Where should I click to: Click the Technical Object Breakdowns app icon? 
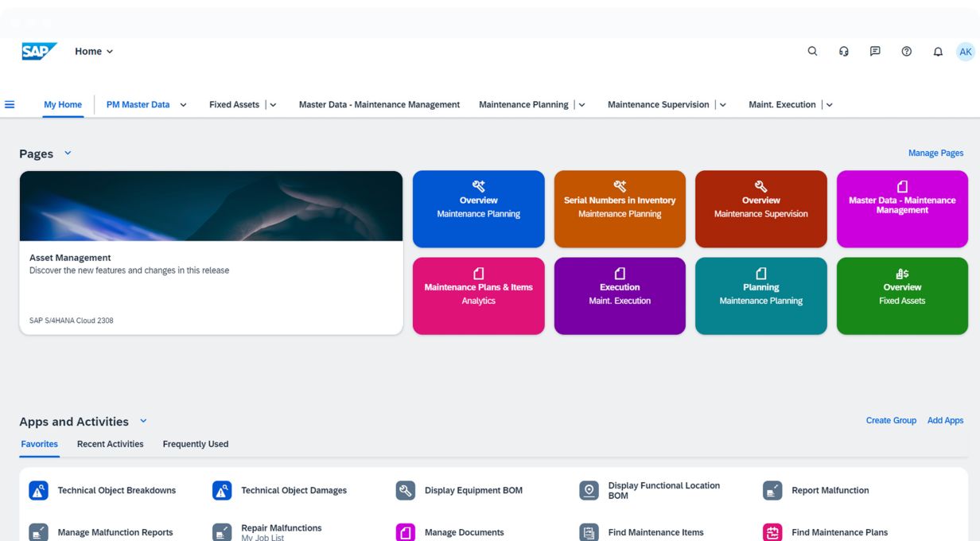(x=38, y=491)
